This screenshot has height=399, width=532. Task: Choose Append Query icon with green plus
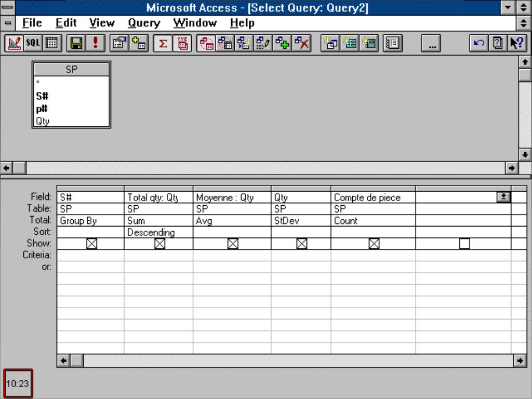click(x=282, y=43)
